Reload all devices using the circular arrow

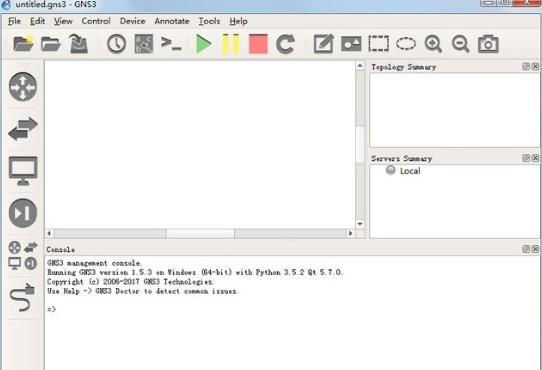point(286,44)
